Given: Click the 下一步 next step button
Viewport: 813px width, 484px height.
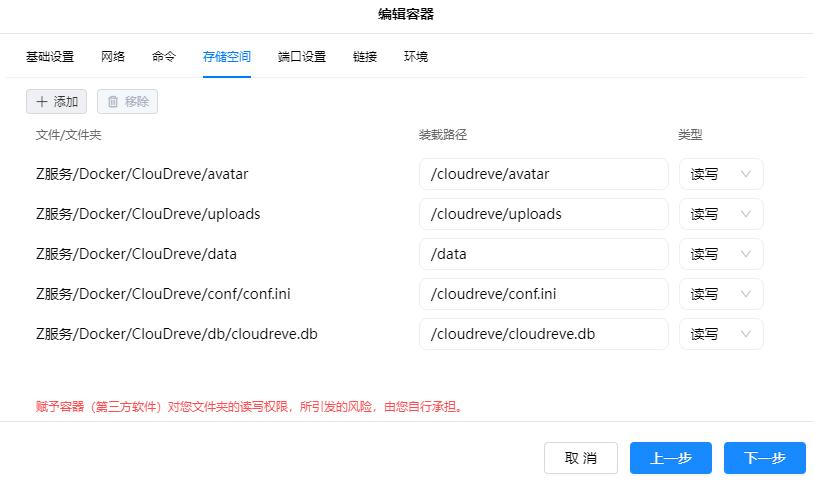Looking at the screenshot, I should pyautogui.click(x=764, y=458).
